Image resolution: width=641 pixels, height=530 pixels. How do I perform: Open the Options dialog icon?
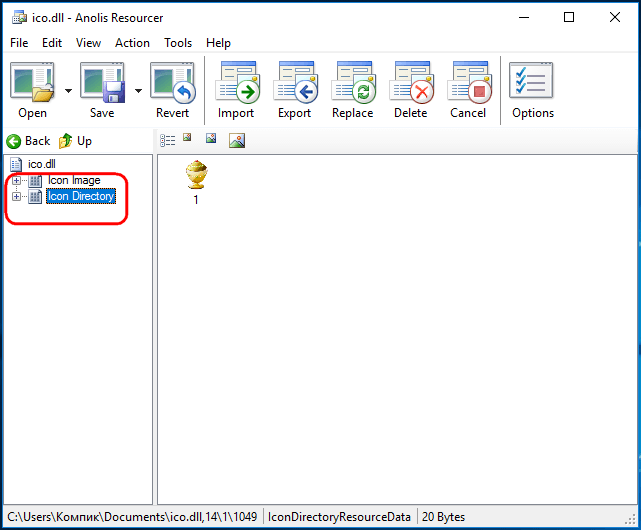click(531, 80)
